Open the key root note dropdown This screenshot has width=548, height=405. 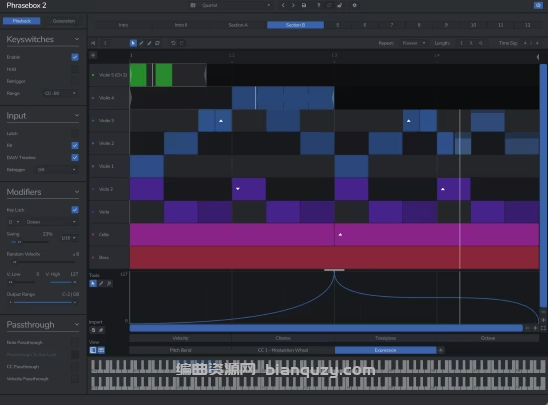click(x=14, y=222)
